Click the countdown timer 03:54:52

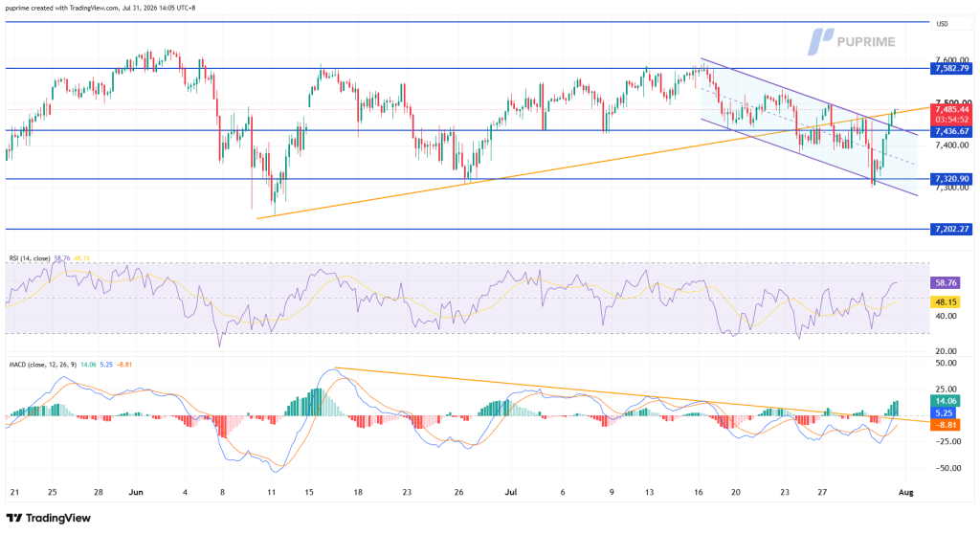[x=951, y=120]
